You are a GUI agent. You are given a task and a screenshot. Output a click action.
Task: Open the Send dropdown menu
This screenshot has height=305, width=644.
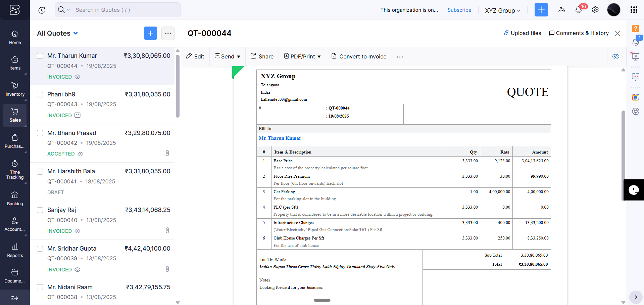[x=228, y=56]
